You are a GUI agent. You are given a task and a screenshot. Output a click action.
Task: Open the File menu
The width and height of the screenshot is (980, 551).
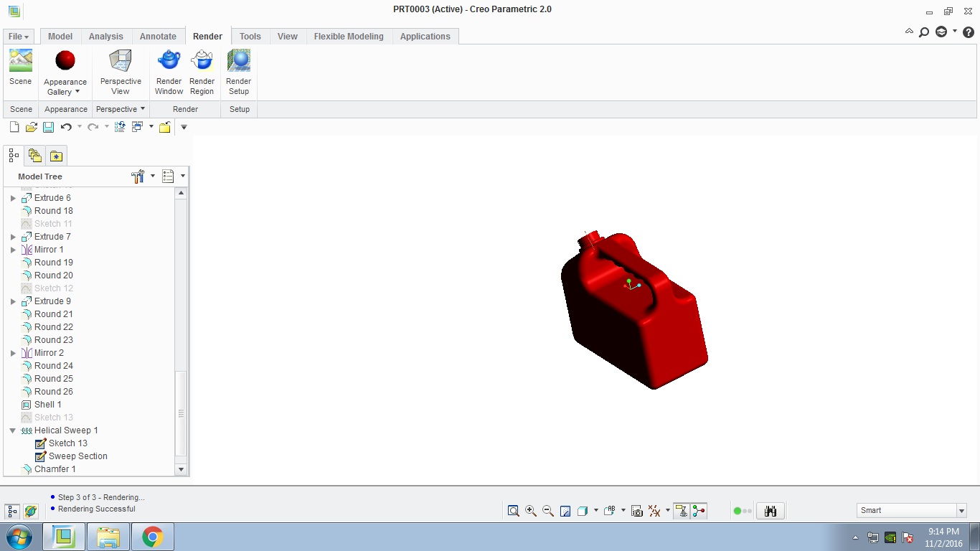pos(19,37)
